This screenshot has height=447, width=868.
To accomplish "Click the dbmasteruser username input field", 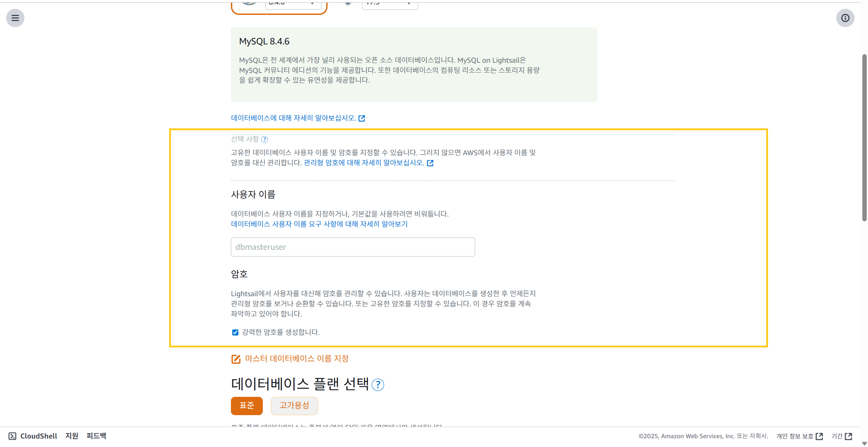I will click(353, 247).
